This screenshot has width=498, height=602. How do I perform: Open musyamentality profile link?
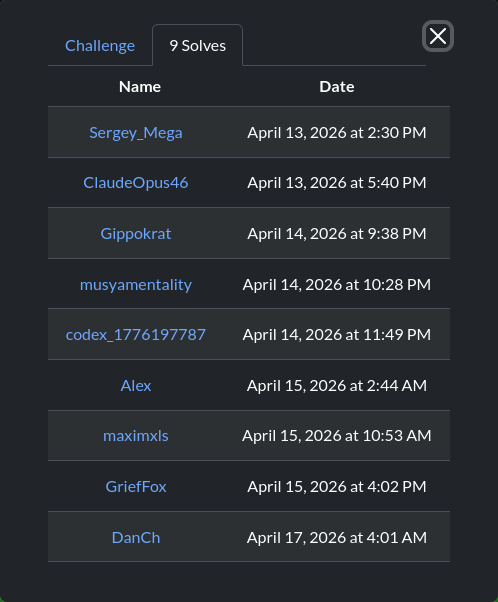[136, 285]
